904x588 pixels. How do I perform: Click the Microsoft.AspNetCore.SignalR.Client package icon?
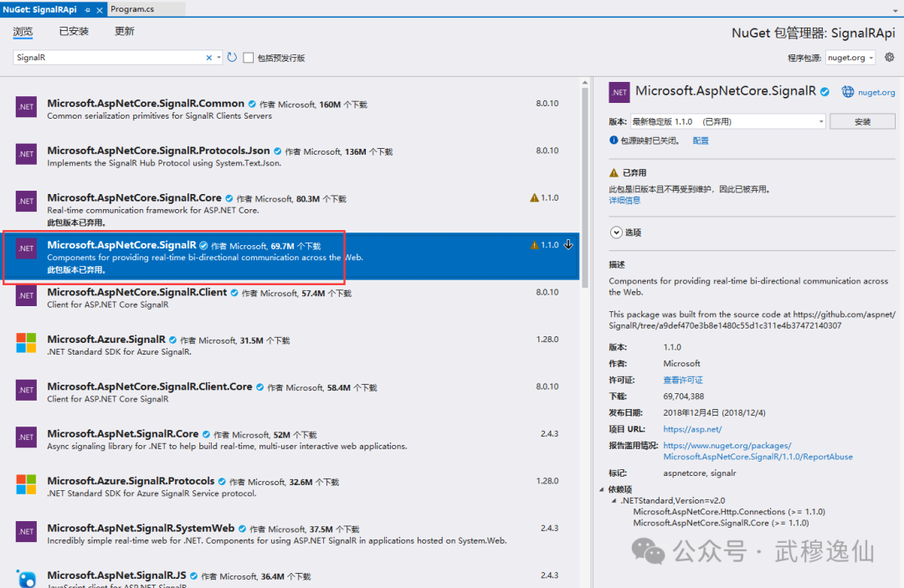pyautogui.click(x=26, y=295)
